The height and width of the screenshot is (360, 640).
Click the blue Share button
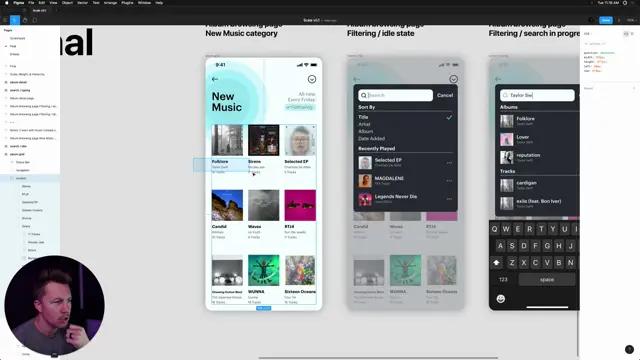pos(606,20)
